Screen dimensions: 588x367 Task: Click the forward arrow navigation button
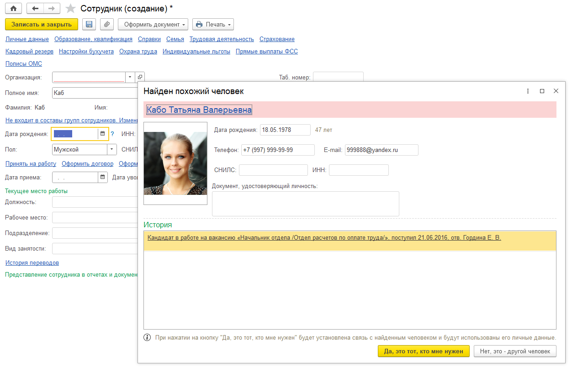52,9
